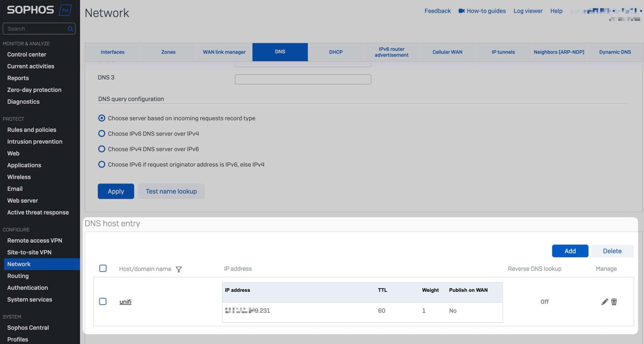Open Active threat response in sidebar
The width and height of the screenshot is (644, 344).
tap(38, 213)
